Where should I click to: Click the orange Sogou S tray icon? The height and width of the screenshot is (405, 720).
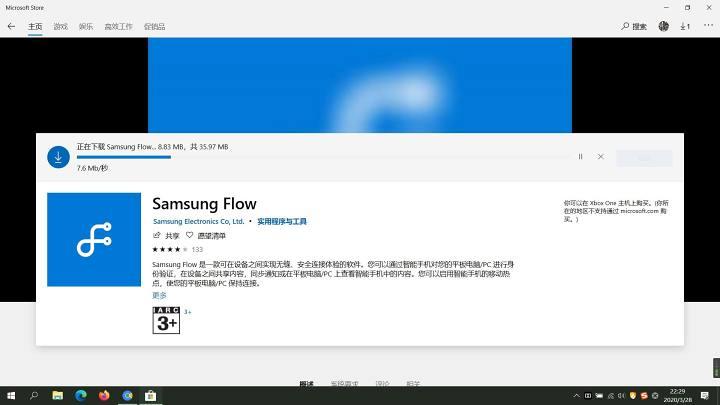point(644,395)
